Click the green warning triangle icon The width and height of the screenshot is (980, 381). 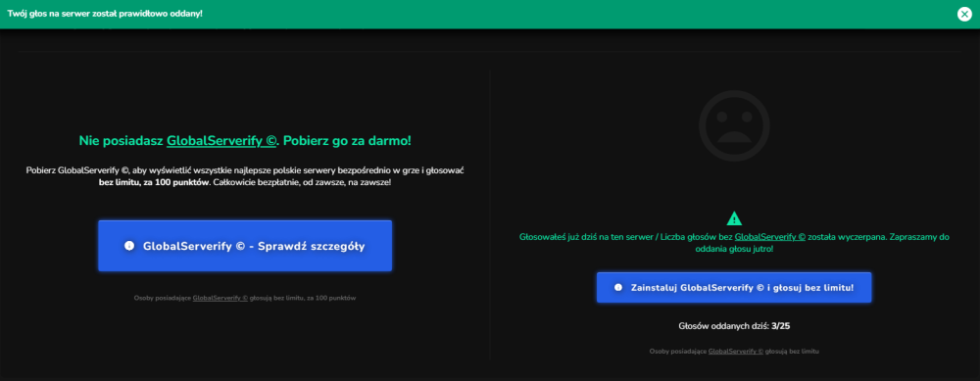734,218
